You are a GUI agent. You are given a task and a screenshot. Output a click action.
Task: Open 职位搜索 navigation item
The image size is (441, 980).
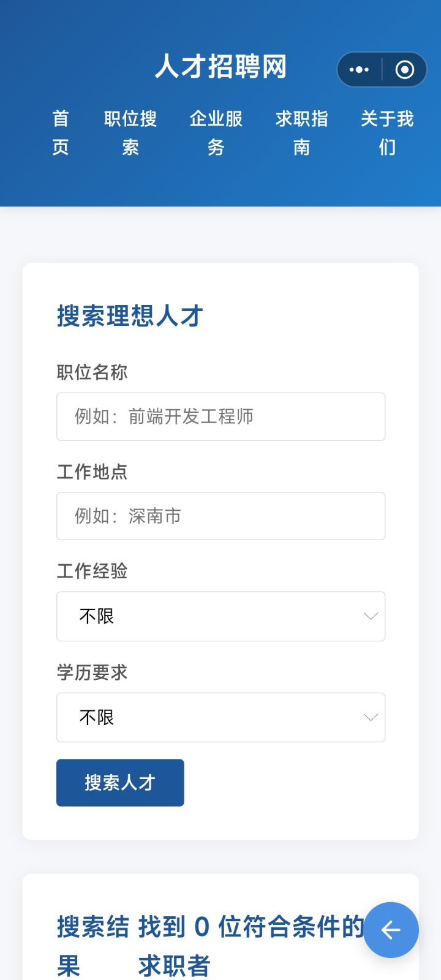click(130, 132)
